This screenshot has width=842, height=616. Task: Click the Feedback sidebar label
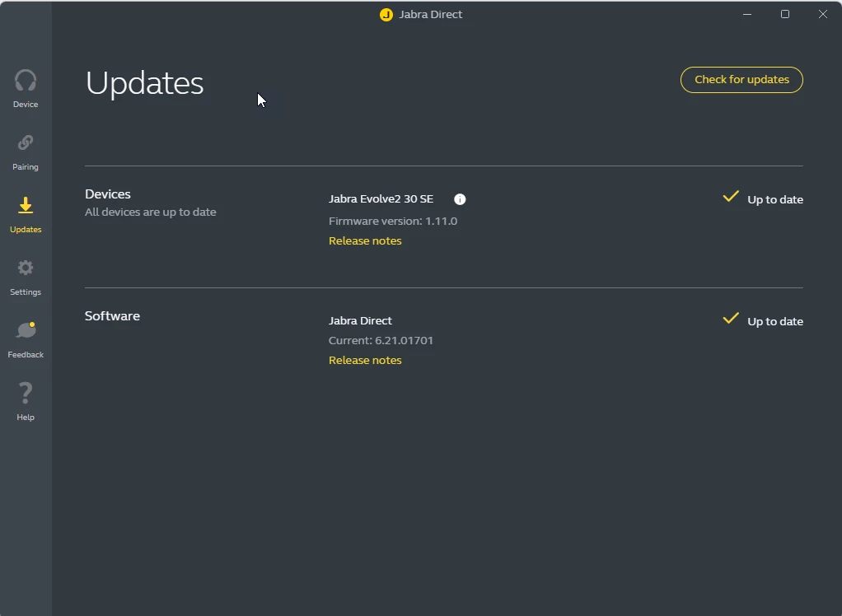click(x=26, y=355)
